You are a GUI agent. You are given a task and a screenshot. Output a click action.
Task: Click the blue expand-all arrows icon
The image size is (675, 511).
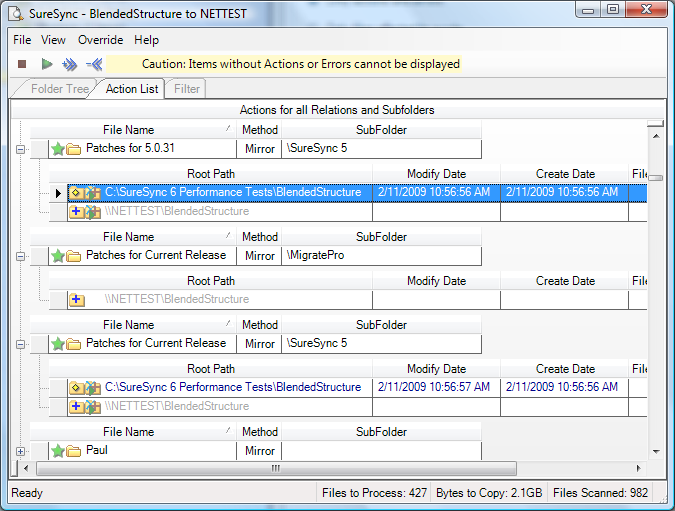(69, 64)
